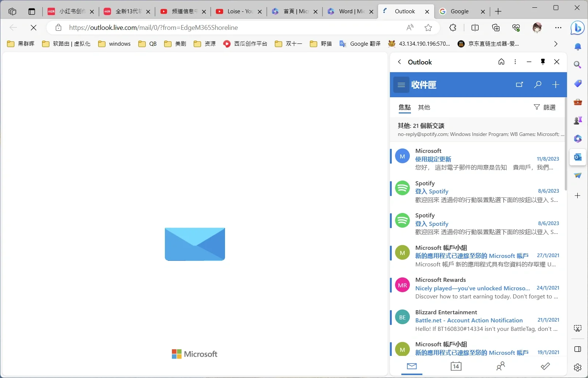Image resolution: width=588 pixels, height=378 pixels.
Task: Open 美剧 bookmarks folder
Action: [175, 44]
